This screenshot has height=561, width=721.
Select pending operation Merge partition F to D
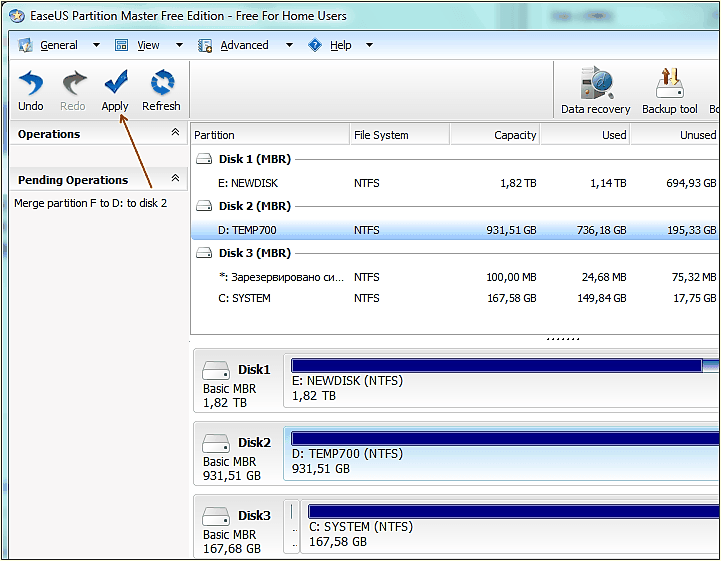pyautogui.click(x=91, y=203)
